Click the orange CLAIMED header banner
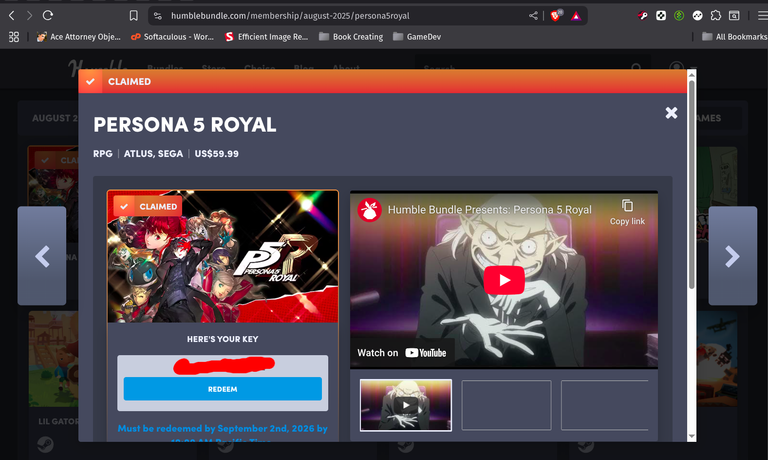This screenshot has width=768, height=460. click(382, 81)
